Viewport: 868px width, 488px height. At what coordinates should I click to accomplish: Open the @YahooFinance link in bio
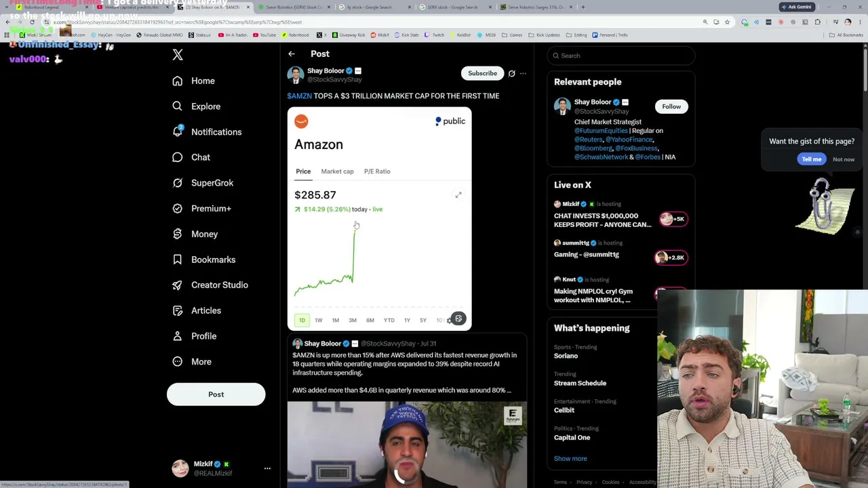(x=629, y=140)
